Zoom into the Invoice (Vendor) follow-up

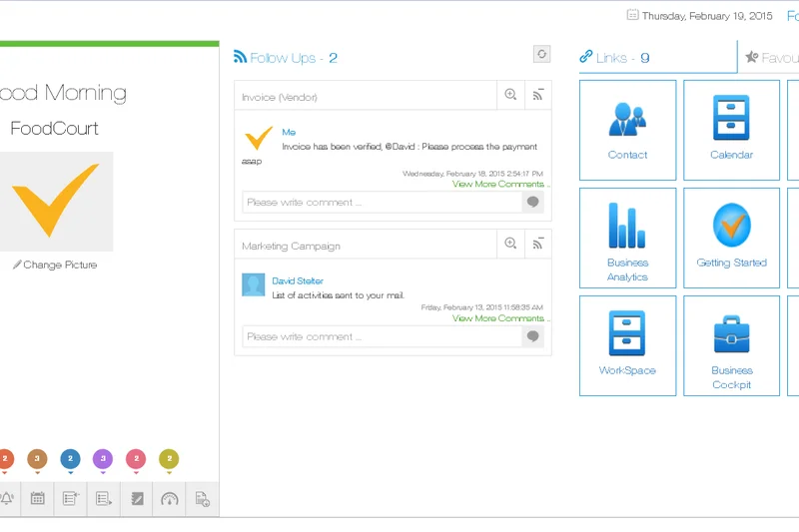tap(510, 95)
